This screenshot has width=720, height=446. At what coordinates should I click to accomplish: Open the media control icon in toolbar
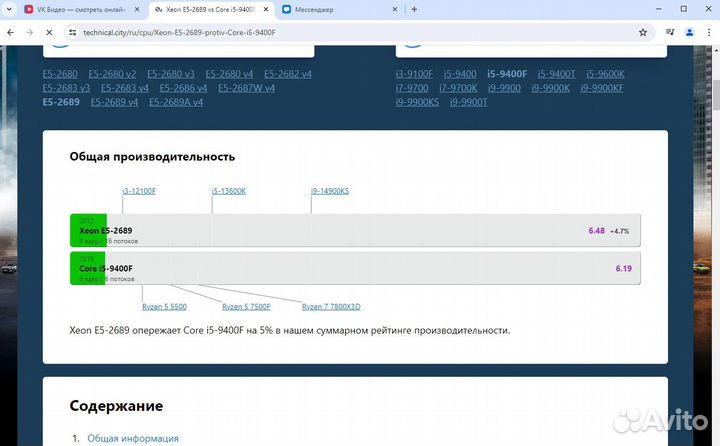670,33
